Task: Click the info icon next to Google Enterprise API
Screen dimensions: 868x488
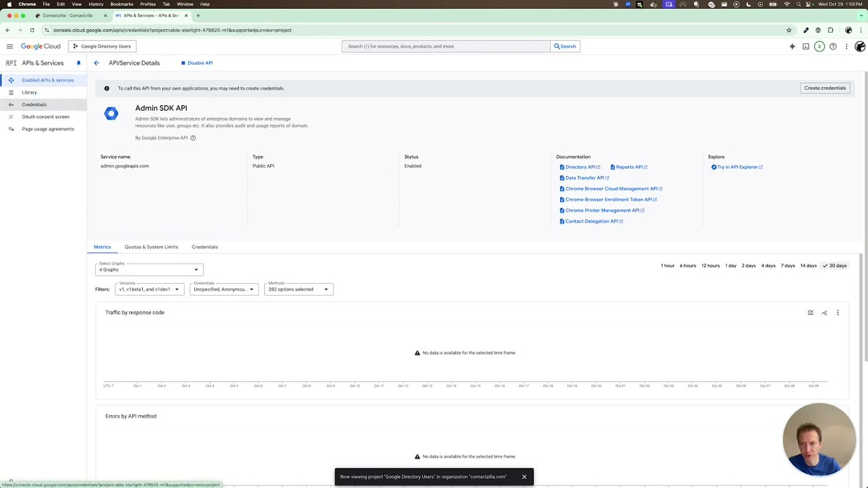Action: [x=193, y=138]
